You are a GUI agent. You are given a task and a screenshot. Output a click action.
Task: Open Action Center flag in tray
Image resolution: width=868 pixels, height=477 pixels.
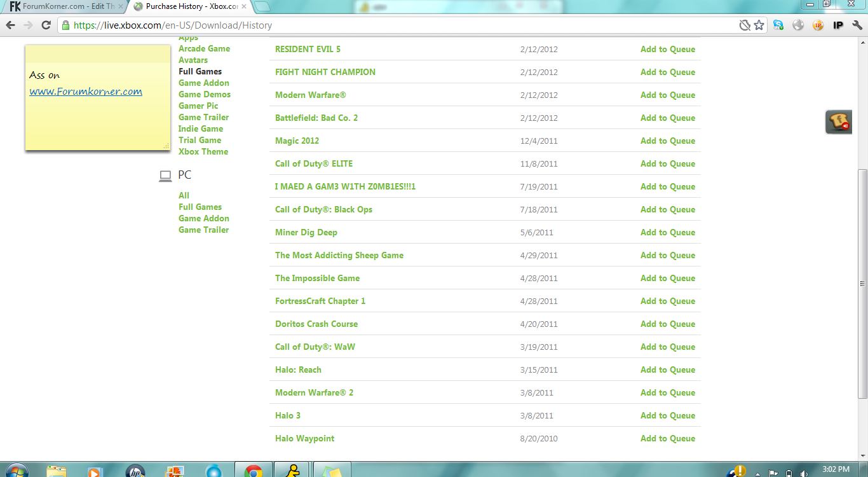pyautogui.click(x=773, y=473)
